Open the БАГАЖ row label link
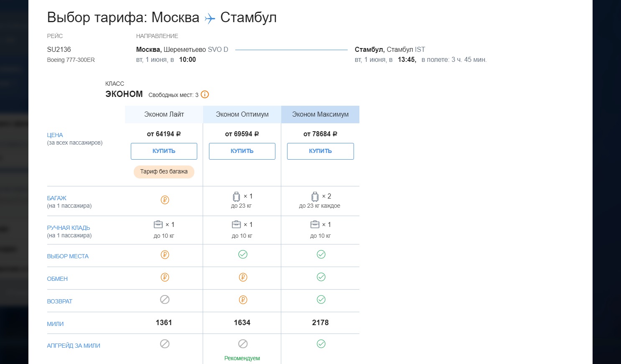Viewport: 621px width, 364px height. (x=57, y=198)
